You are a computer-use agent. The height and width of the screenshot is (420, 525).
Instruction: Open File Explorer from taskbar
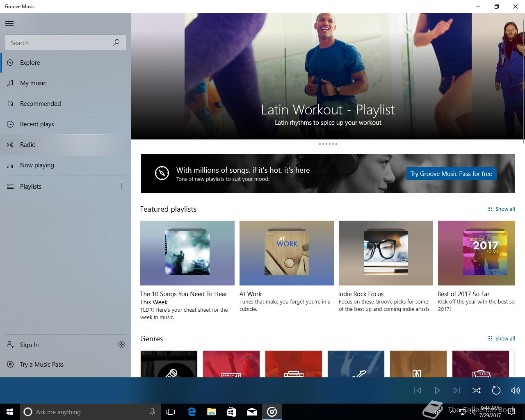point(212,412)
